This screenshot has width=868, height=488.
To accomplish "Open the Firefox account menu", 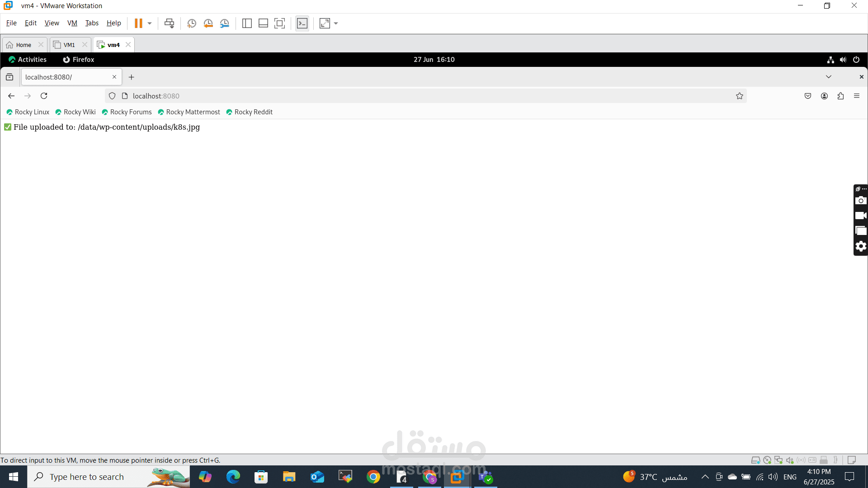I will (x=824, y=96).
